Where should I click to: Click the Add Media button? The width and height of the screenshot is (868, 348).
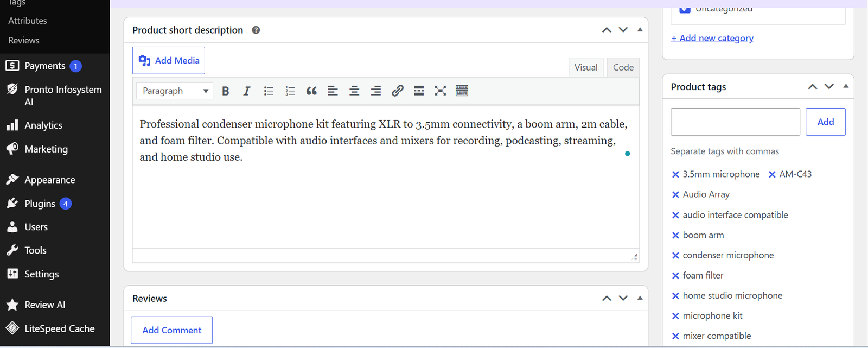(169, 60)
